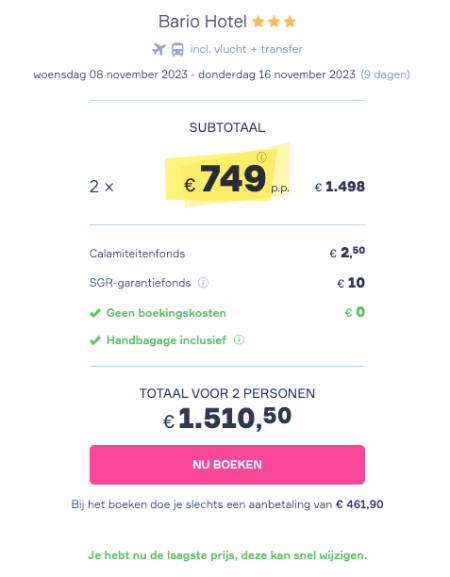Click the total amount €1.510,50
This screenshot has width=450, height=577.
pyautogui.click(x=227, y=418)
